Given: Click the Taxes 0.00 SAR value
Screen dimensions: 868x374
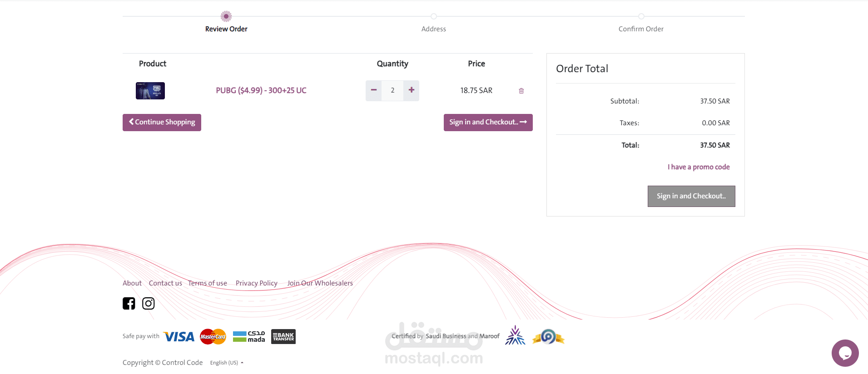Looking at the screenshot, I should [716, 123].
